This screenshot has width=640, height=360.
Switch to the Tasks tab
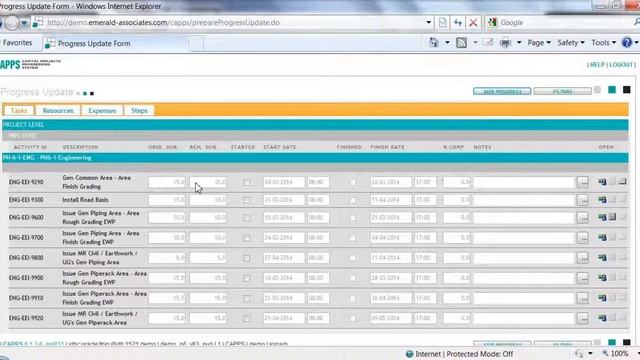[x=19, y=111]
